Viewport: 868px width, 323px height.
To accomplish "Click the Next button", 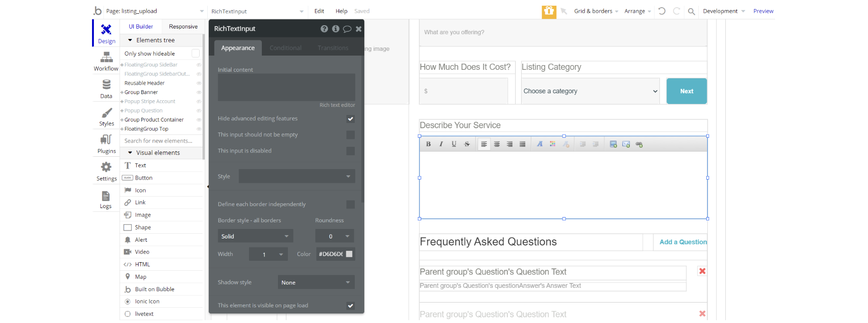I will tap(686, 91).
